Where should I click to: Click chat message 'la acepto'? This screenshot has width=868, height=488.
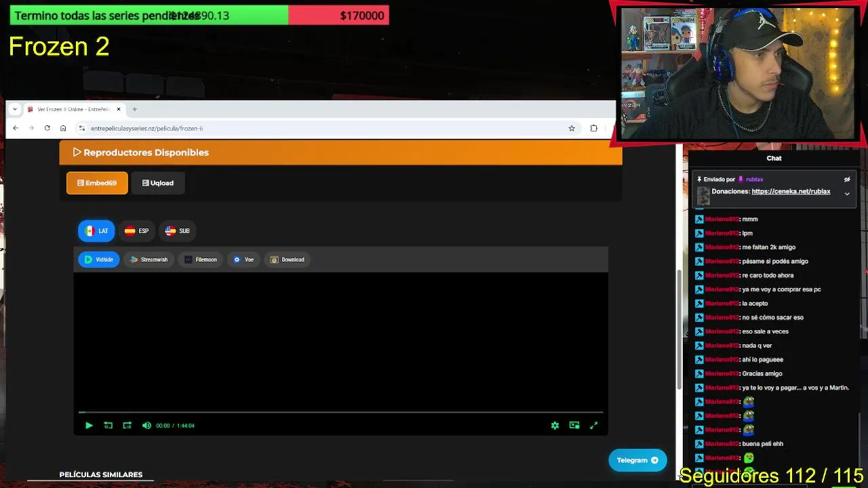pos(755,304)
